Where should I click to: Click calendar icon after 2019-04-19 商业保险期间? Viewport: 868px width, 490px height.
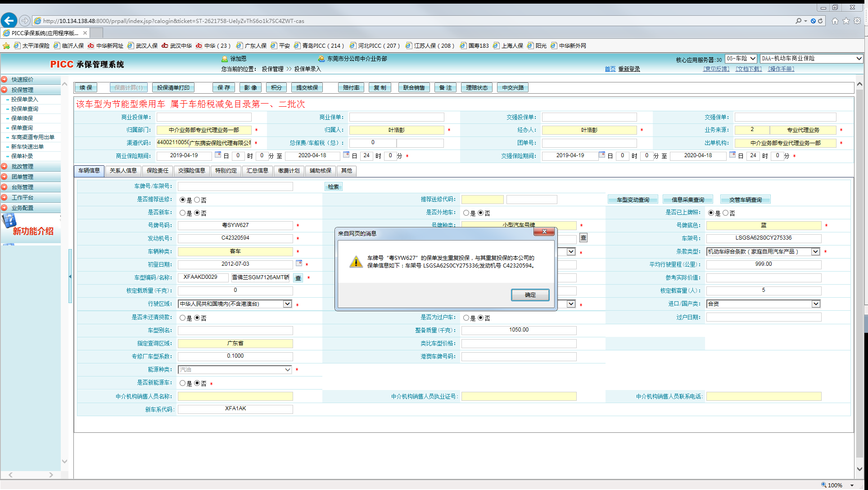(x=218, y=155)
